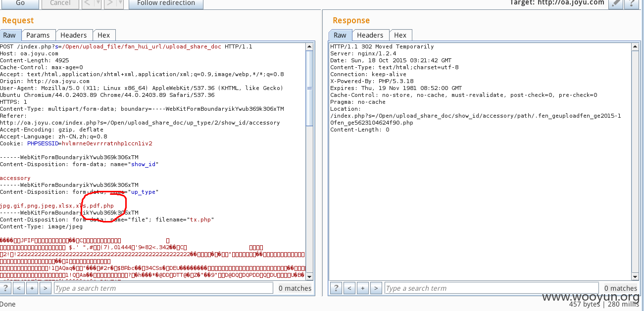Click response scrollbar down arrow
The width and height of the screenshot is (644, 311).
636,276
